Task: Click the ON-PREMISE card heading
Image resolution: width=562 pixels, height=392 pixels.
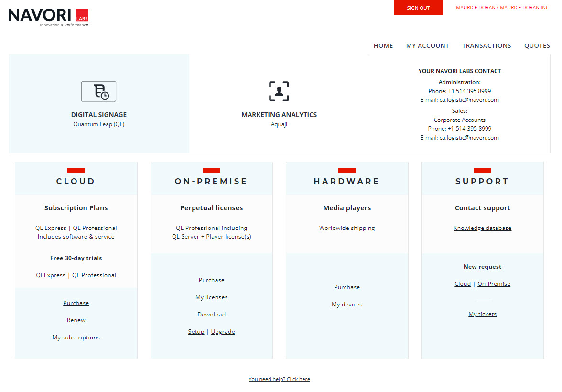Action: click(211, 181)
